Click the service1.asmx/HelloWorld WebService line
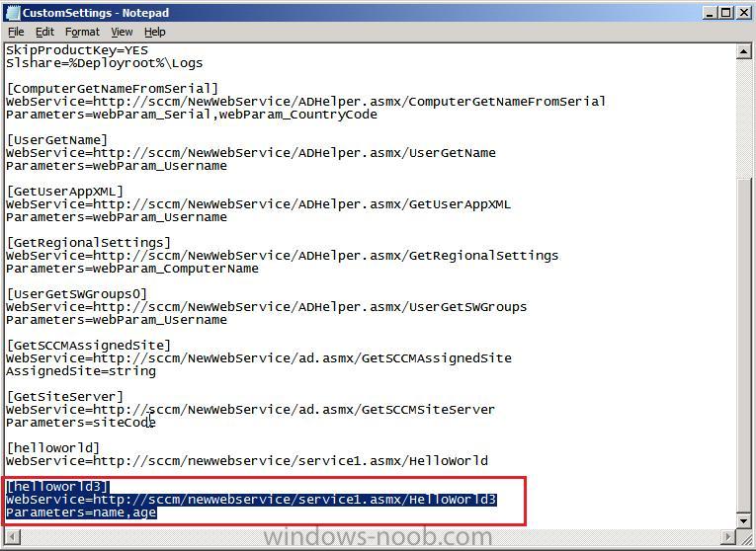 (247, 461)
